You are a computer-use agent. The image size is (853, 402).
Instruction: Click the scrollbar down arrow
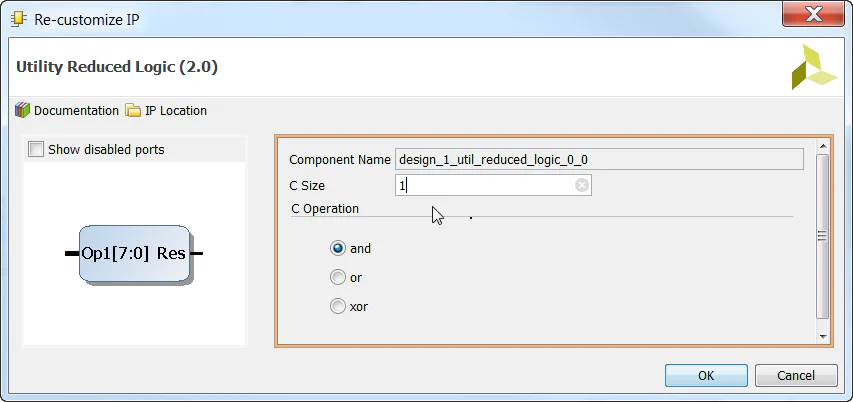(823, 337)
